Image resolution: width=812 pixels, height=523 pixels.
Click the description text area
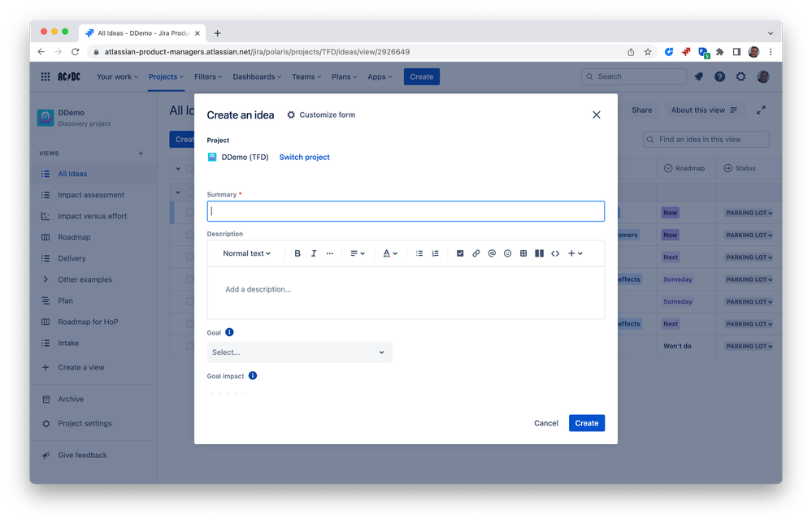(x=406, y=293)
